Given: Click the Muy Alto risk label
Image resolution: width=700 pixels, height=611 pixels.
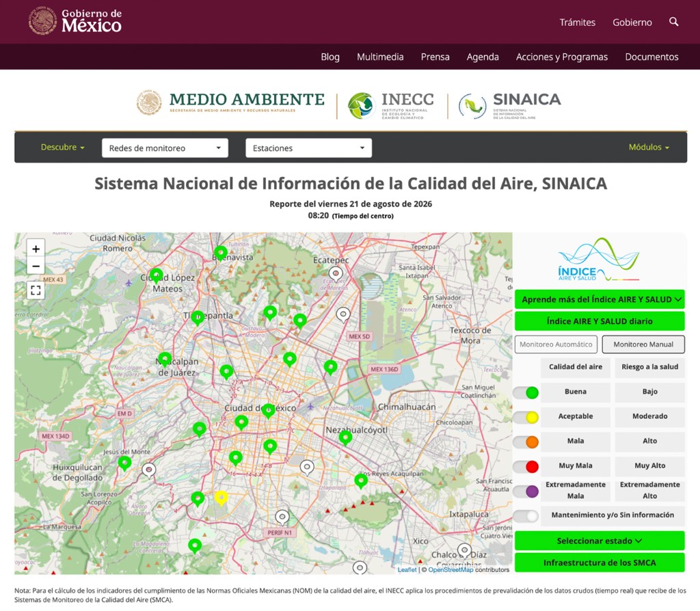Looking at the screenshot, I should (x=649, y=465).
